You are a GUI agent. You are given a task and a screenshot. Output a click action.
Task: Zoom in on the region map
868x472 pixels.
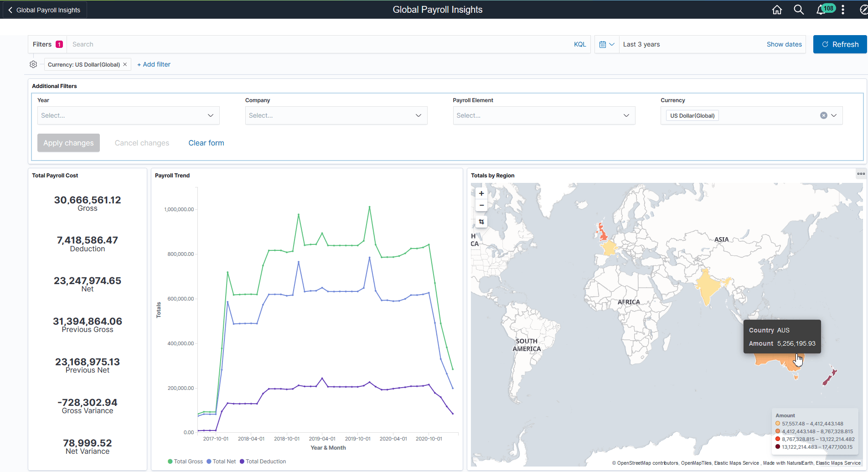tap(481, 193)
